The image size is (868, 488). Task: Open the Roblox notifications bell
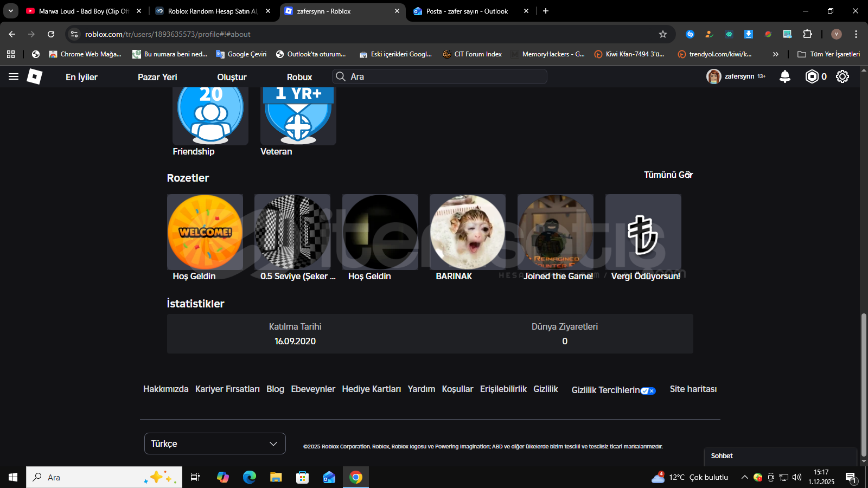pyautogui.click(x=784, y=76)
